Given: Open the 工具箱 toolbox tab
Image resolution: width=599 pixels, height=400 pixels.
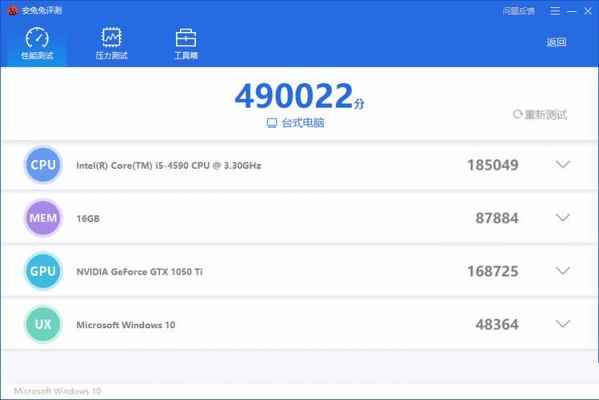Looking at the screenshot, I should [186, 44].
